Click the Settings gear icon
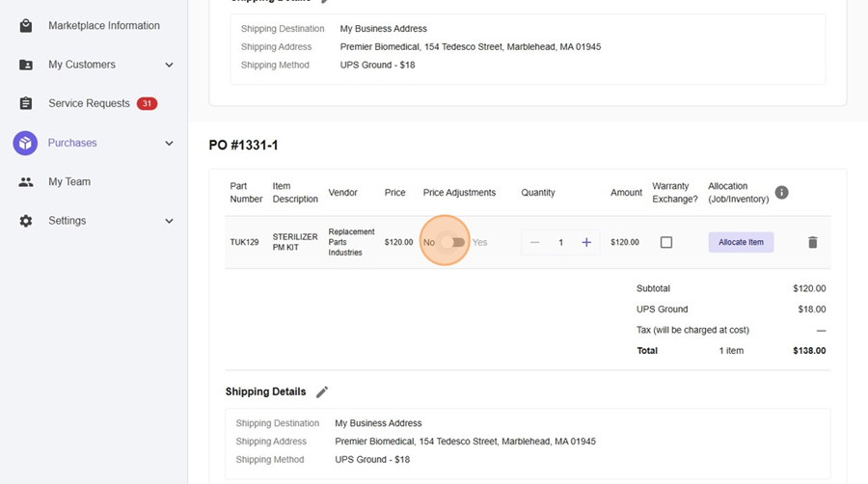Image resolution: width=868 pixels, height=484 pixels. point(26,221)
